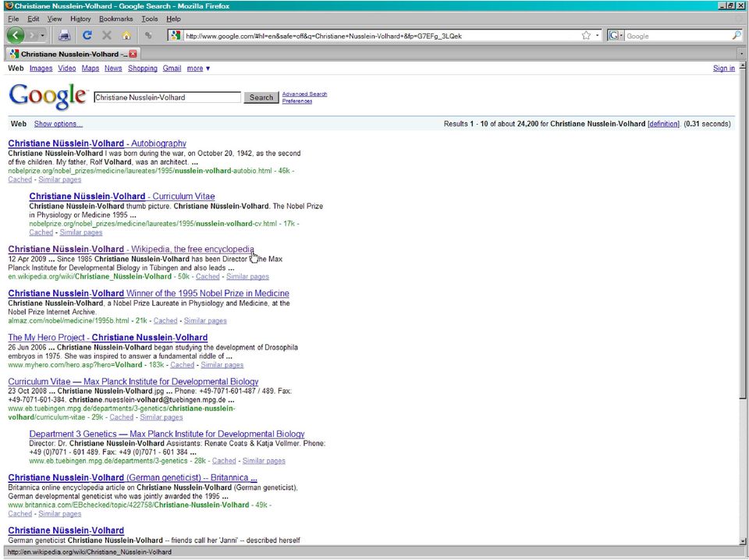The image size is (749, 560).
Task: Restore down the Firefox window
Action: point(731,5)
